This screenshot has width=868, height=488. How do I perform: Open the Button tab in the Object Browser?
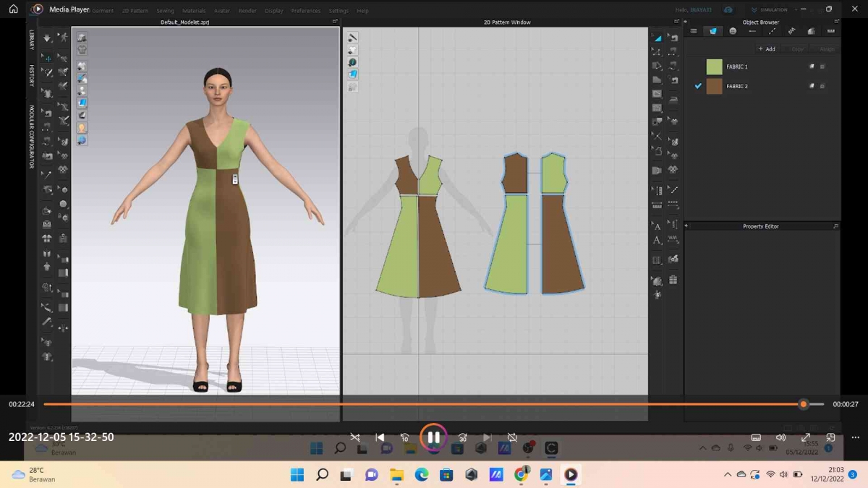tap(733, 31)
